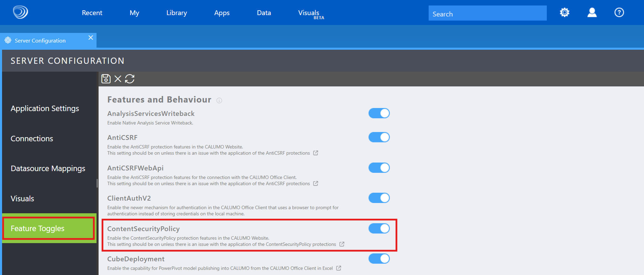
Task: Click the ContentSecurityPolicy setting title
Action: pyautogui.click(x=144, y=229)
